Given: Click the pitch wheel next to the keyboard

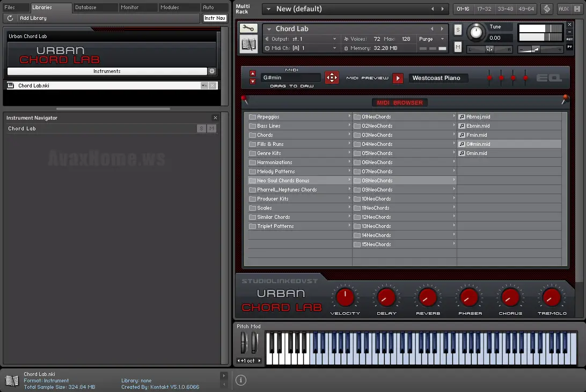Looking at the screenshot, I should [x=243, y=342].
